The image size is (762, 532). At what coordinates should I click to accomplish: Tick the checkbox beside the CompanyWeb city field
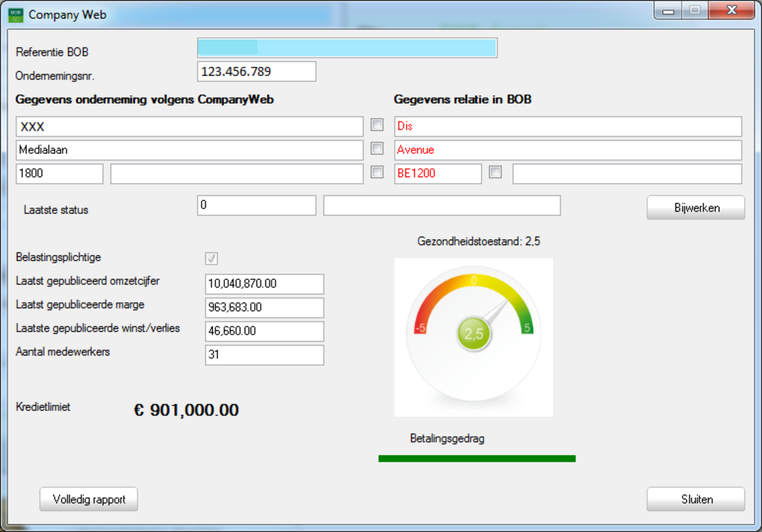click(x=377, y=172)
